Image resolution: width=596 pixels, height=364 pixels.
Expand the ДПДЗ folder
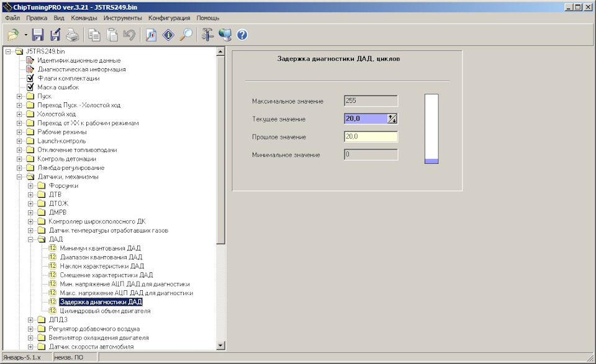pos(30,319)
